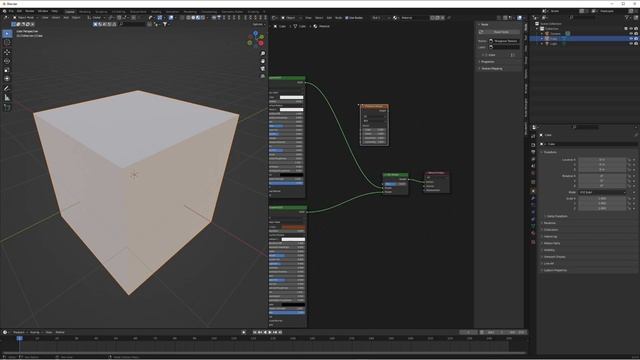This screenshot has height=360, width=640.
Task: Toggle camera view in the viewport
Action: coord(262,69)
